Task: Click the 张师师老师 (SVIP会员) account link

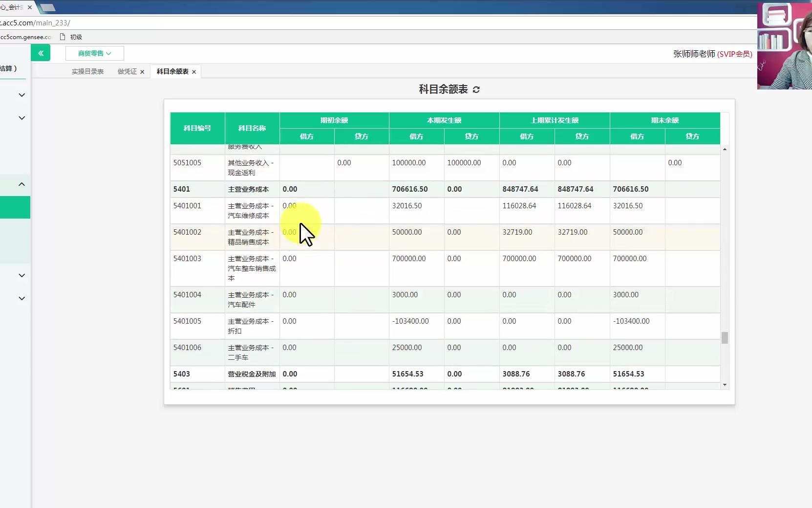Action: [x=713, y=54]
